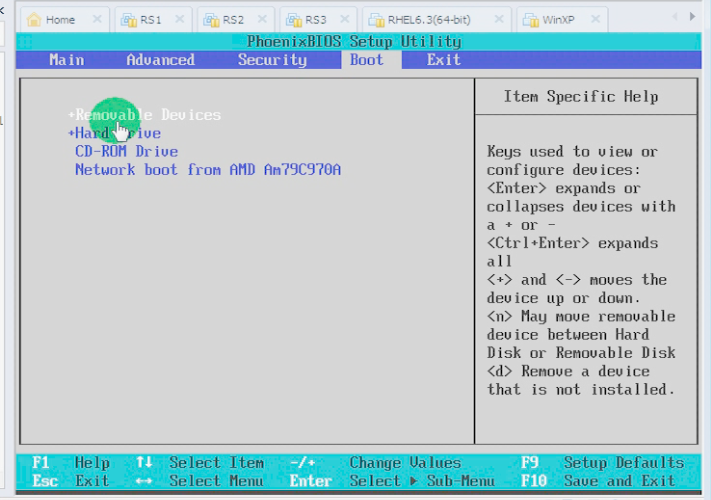Image resolution: width=711 pixels, height=500 pixels.
Task: Open the Exit BIOS menu
Action: click(443, 60)
